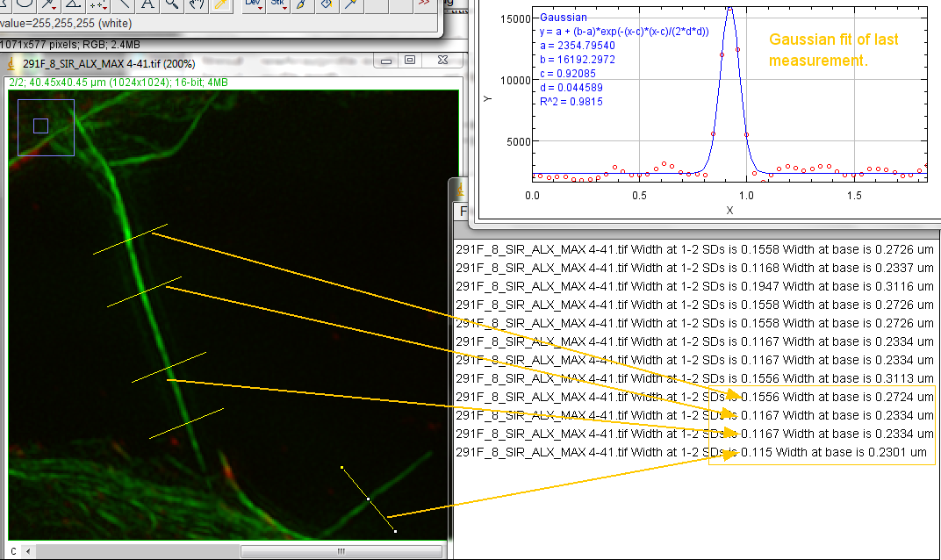
Task: Click the zoom indicator box in image corner
Action: pyautogui.click(x=40, y=126)
